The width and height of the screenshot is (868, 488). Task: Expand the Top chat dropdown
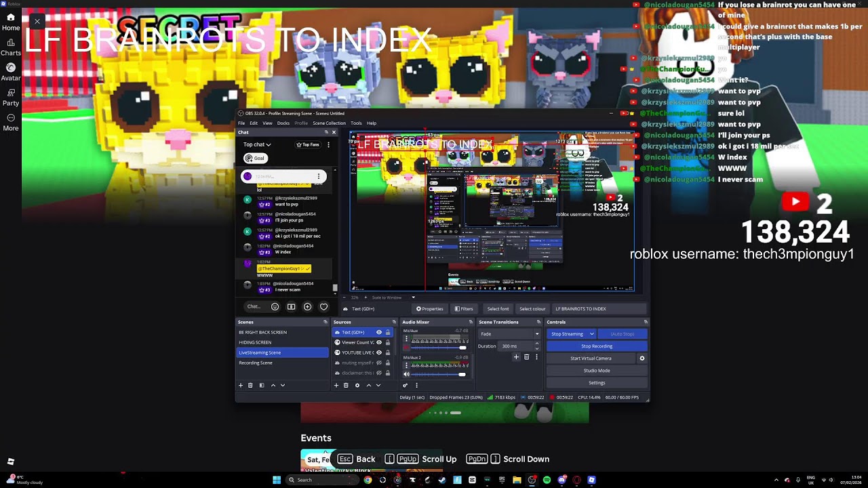(x=257, y=144)
